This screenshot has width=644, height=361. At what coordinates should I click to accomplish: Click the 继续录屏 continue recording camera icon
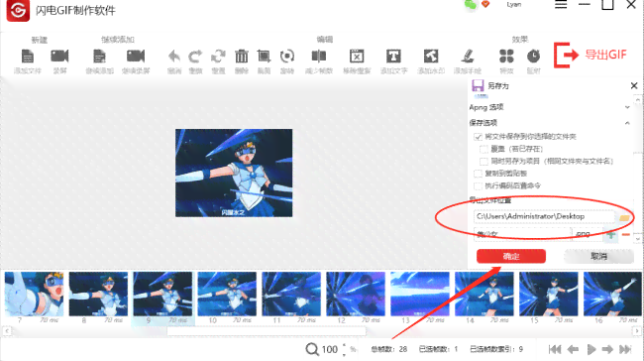pos(136,56)
